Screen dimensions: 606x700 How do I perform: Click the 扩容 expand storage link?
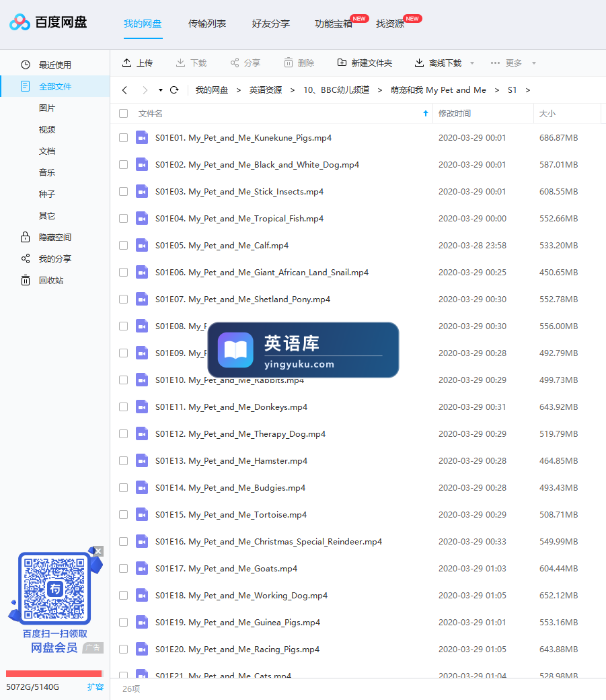pyautogui.click(x=96, y=687)
